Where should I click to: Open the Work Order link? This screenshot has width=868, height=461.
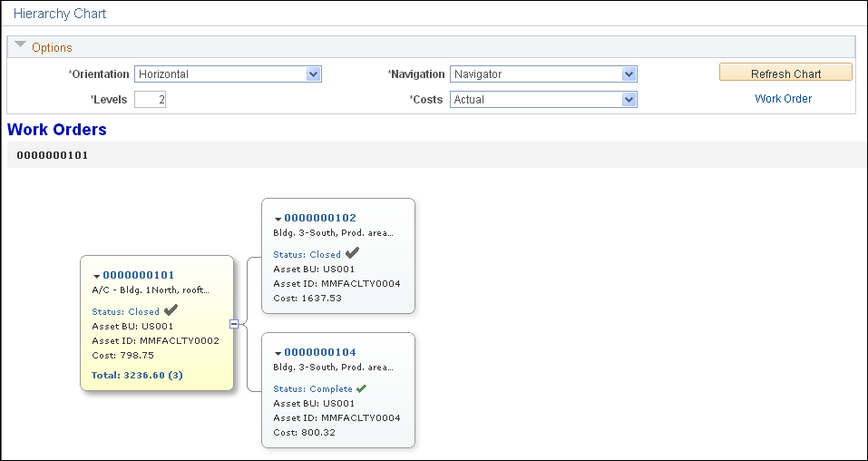(784, 99)
